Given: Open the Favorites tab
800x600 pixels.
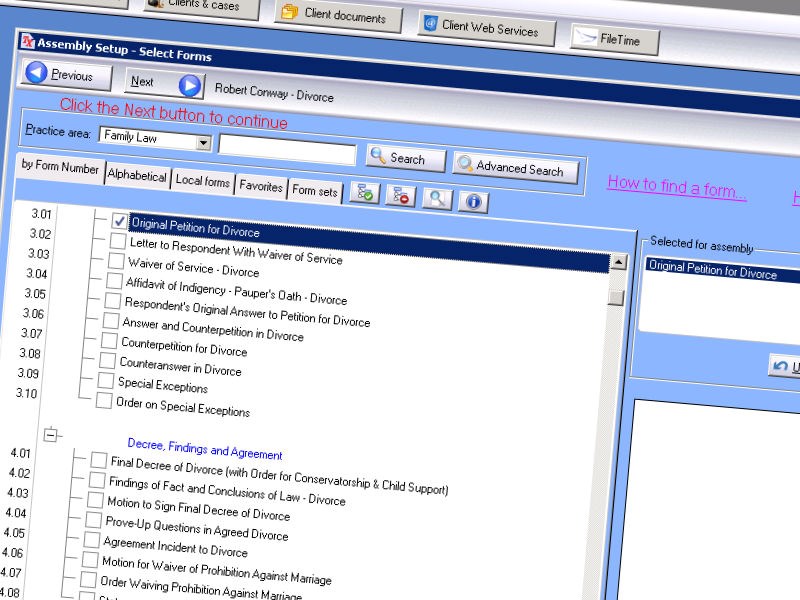Looking at the screenshot, I should click(261, 186).
